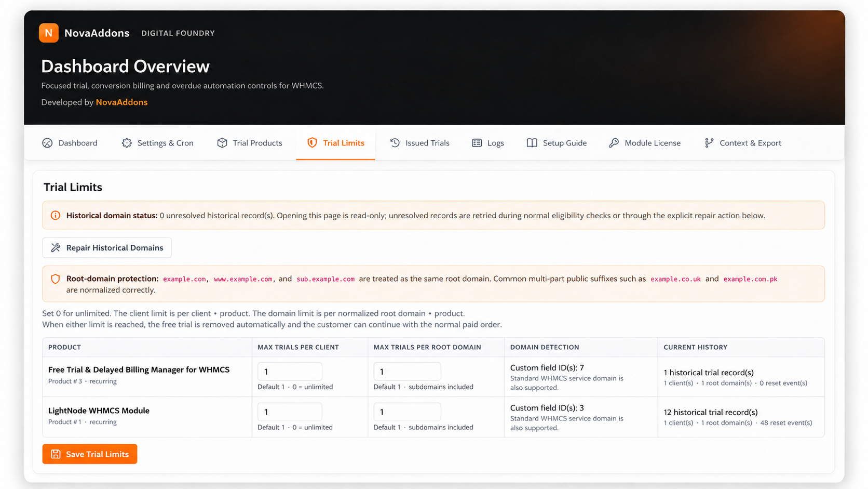Click the Issued Trials history clock icon
Image resolution: width=868 pixels, height=489 pixels.
pyautogui.click(x=395, y=143)
